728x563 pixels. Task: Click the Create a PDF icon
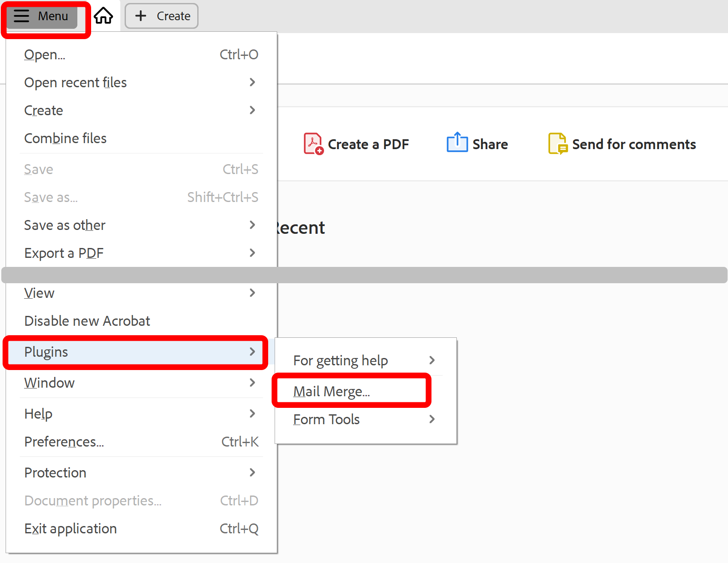pyautogui.click(x=314, y=144)
